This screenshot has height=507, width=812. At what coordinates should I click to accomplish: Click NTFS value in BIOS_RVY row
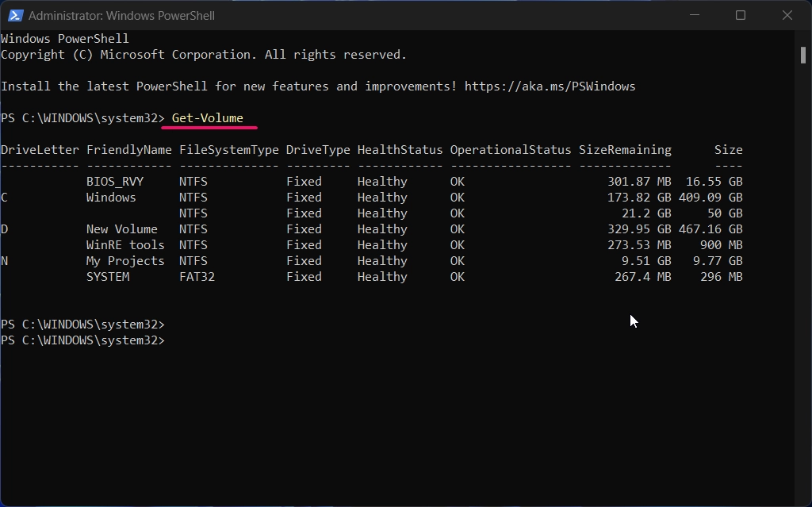193,182
